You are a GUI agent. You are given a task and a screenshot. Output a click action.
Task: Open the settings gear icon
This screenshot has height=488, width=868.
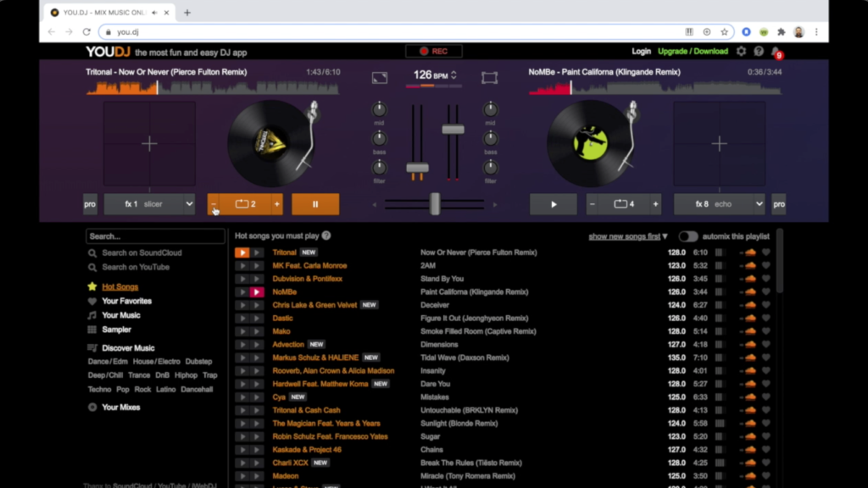741,52
